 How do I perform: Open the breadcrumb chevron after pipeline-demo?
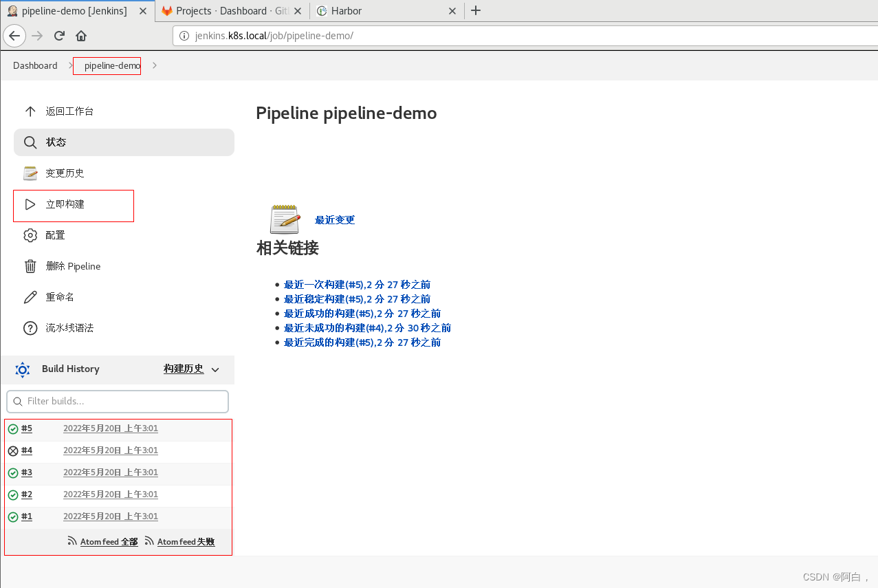pyautogui.click(x=155, y=65)
